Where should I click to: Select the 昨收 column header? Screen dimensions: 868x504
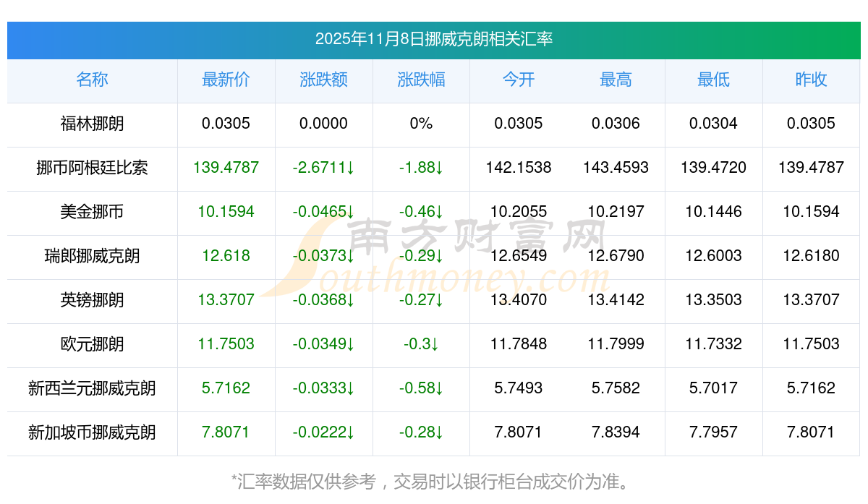pos(811,80)
